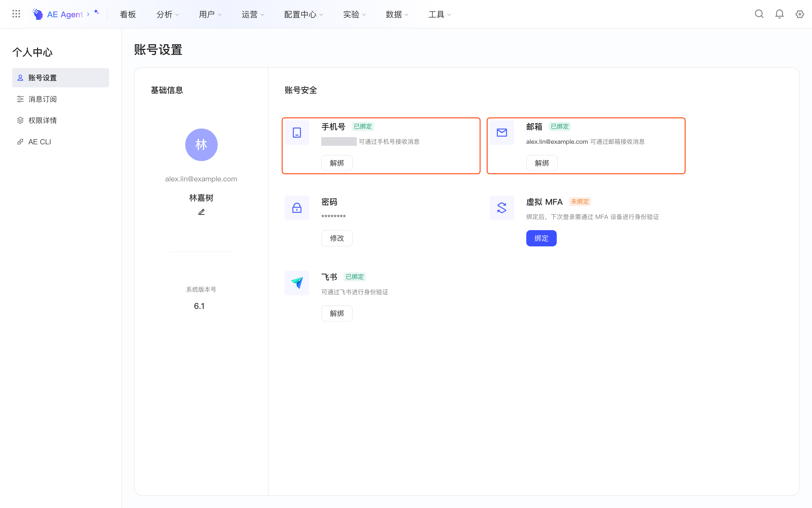
Task: Click 解绑 button under 邮箱
Action: click(542, 163)
